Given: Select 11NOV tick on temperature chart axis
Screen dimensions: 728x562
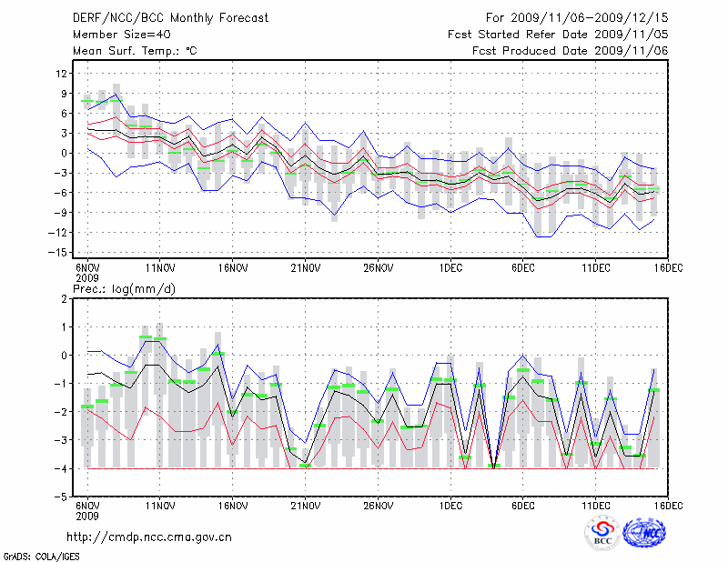Looking at the screenshot, I should [x=160, y=267].
